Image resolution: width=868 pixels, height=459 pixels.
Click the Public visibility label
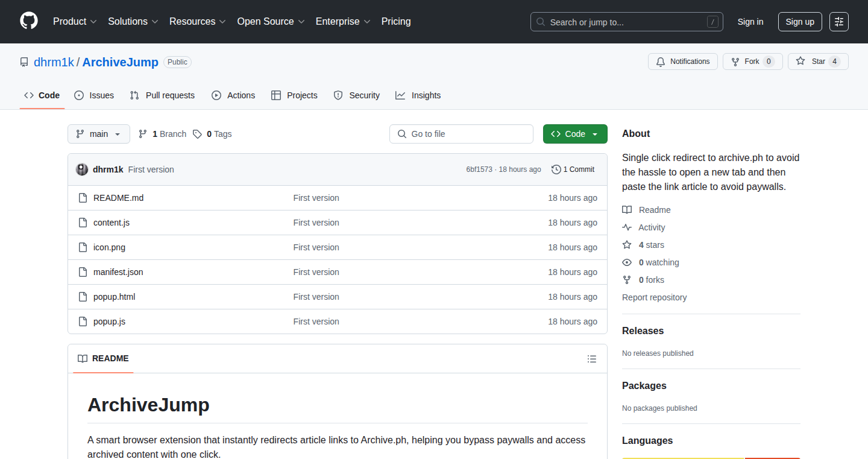click(177, 62)
